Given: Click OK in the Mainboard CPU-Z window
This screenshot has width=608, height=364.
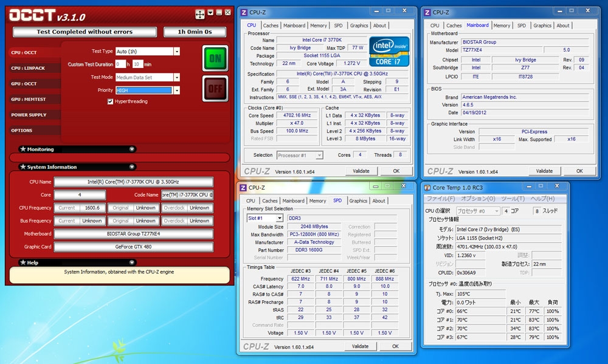Looking at the screenshot, I should pyautogui.click(x=579, y=171).
